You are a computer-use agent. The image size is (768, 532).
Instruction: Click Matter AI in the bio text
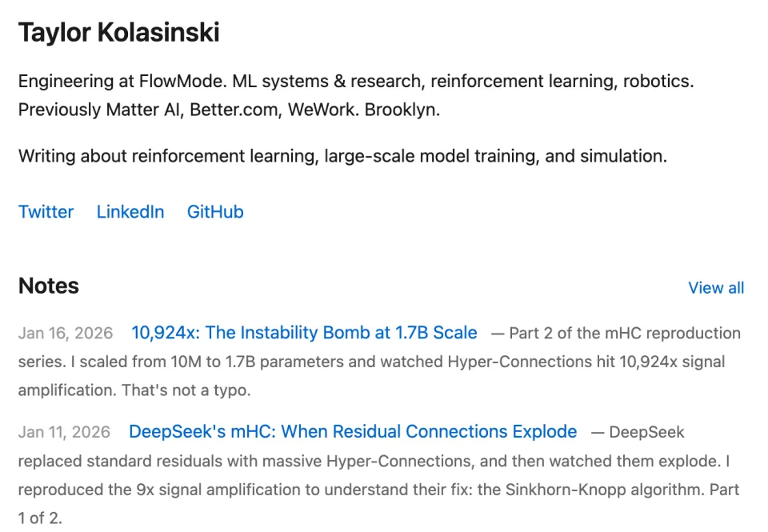point(143,110)
